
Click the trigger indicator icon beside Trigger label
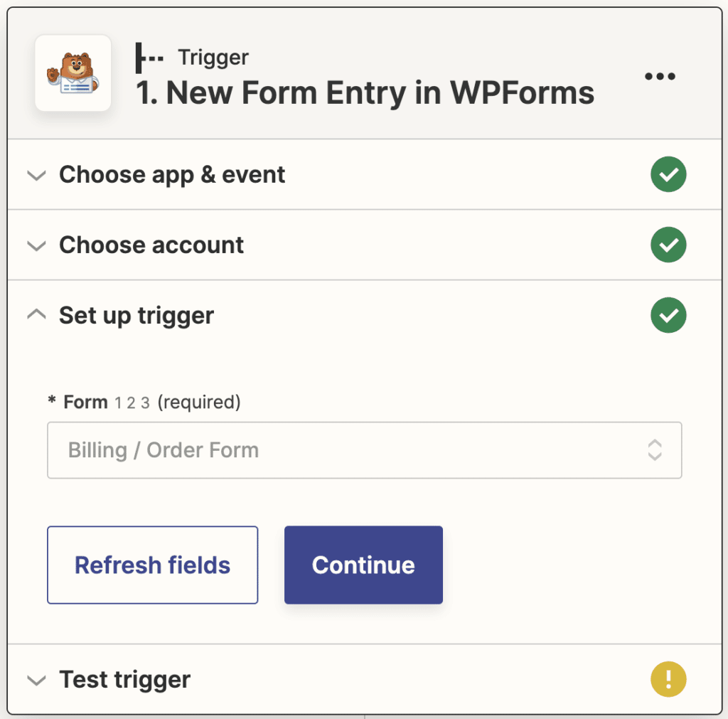[149, 58]
